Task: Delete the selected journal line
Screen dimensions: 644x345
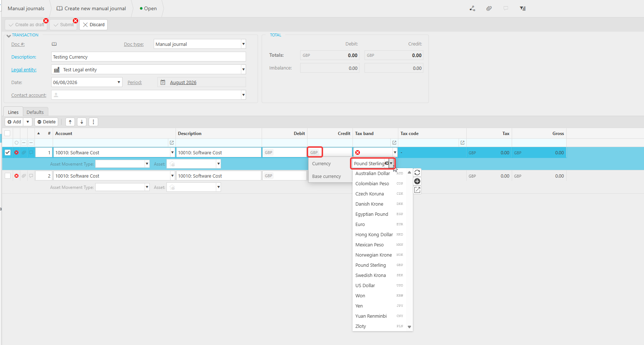Action: [47, 122]
